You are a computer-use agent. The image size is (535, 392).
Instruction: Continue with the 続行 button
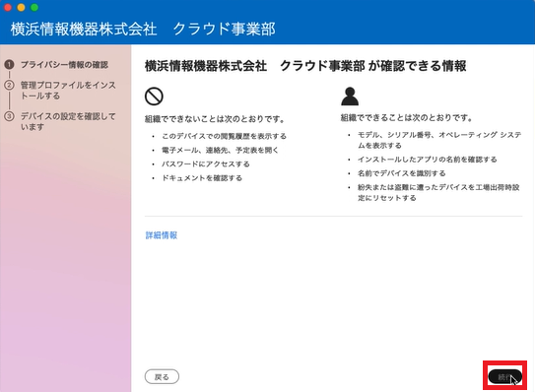(505, 376)
